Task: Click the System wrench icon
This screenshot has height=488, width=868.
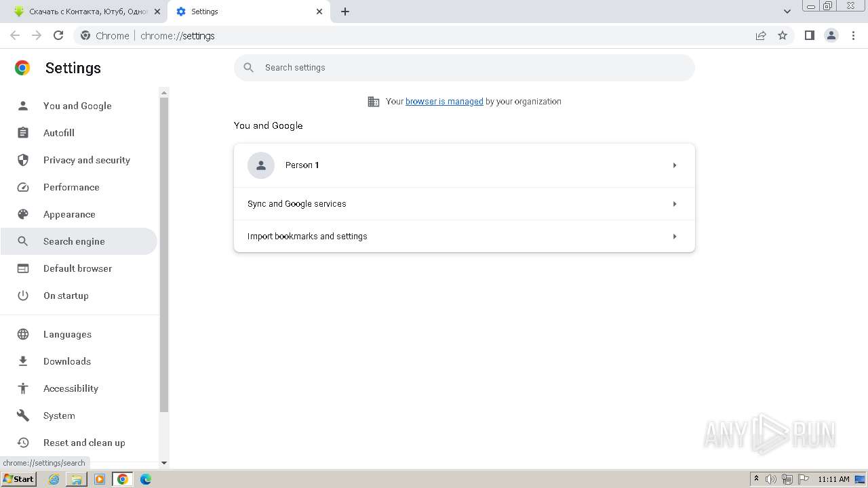Action: click(23, 415)
